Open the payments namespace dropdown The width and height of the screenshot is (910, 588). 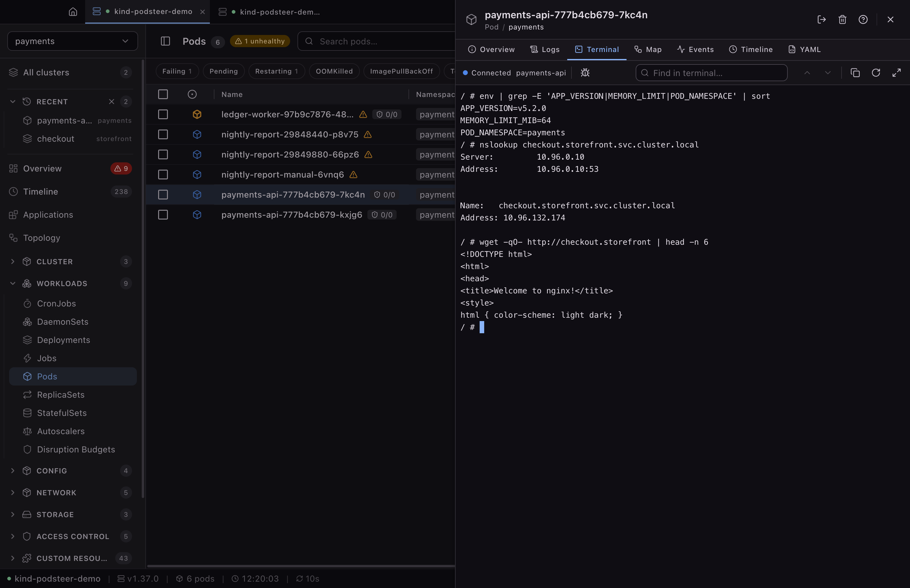[73, 41]
